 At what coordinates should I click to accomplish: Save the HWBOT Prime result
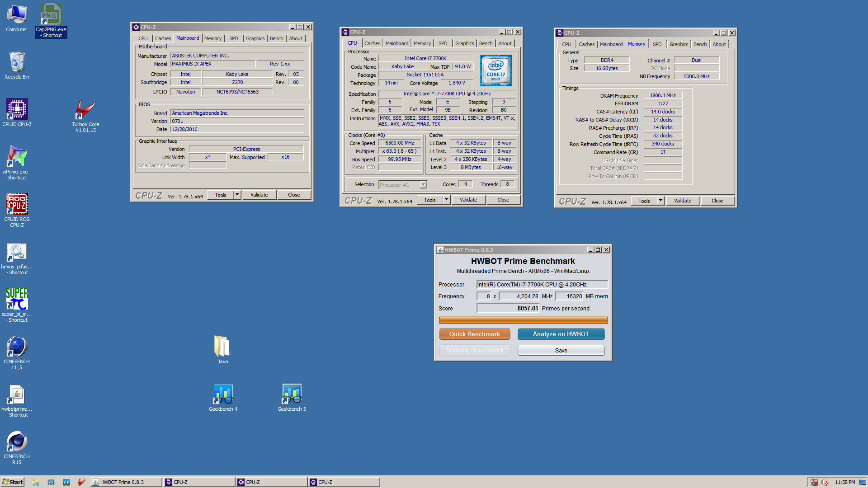(x=561, y=350)
